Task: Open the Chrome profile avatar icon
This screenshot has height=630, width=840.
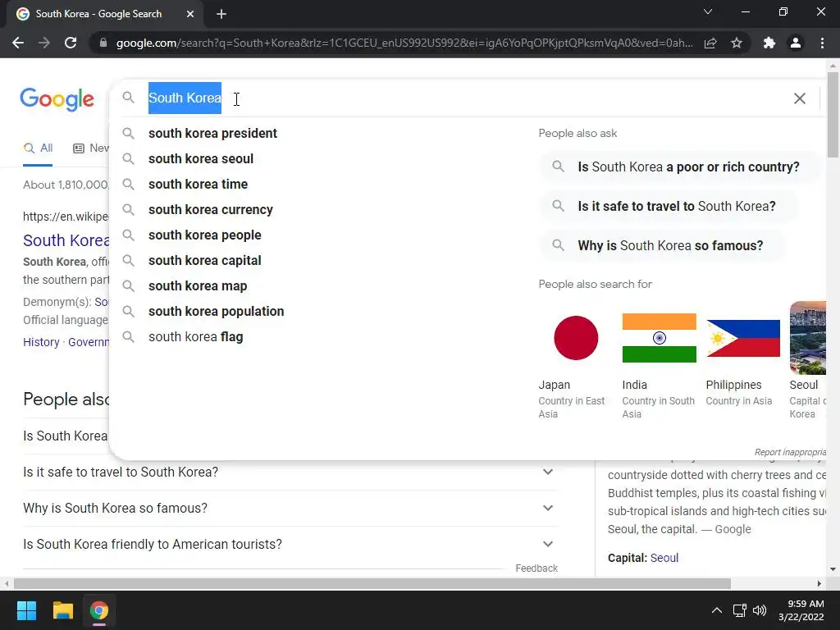Action: [796, 43]
